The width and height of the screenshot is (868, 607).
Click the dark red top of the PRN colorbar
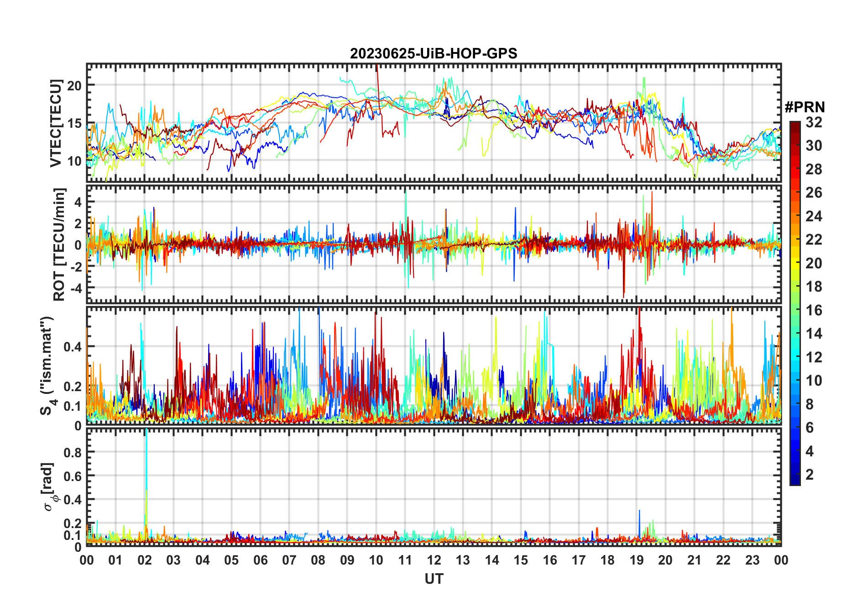795,125
